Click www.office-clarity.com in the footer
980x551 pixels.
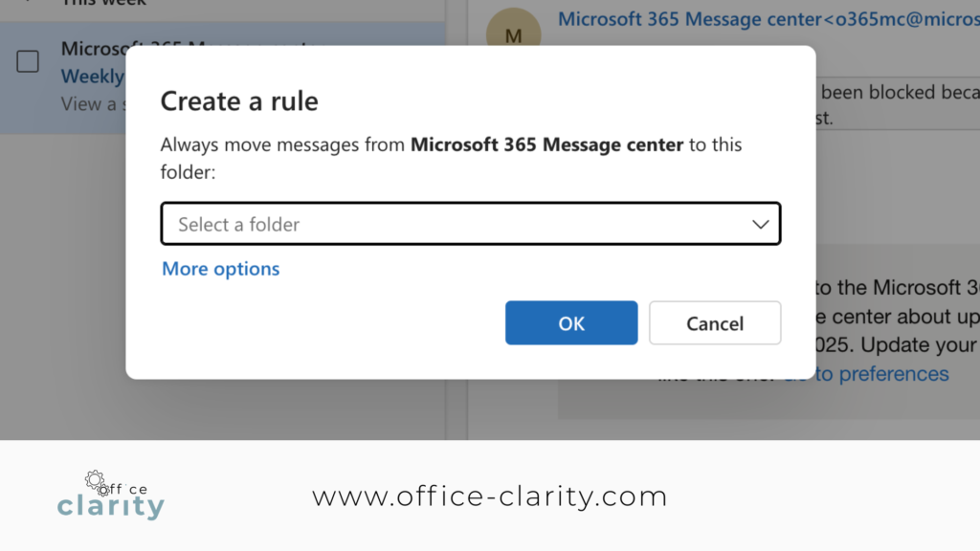[x=490, y=496]
